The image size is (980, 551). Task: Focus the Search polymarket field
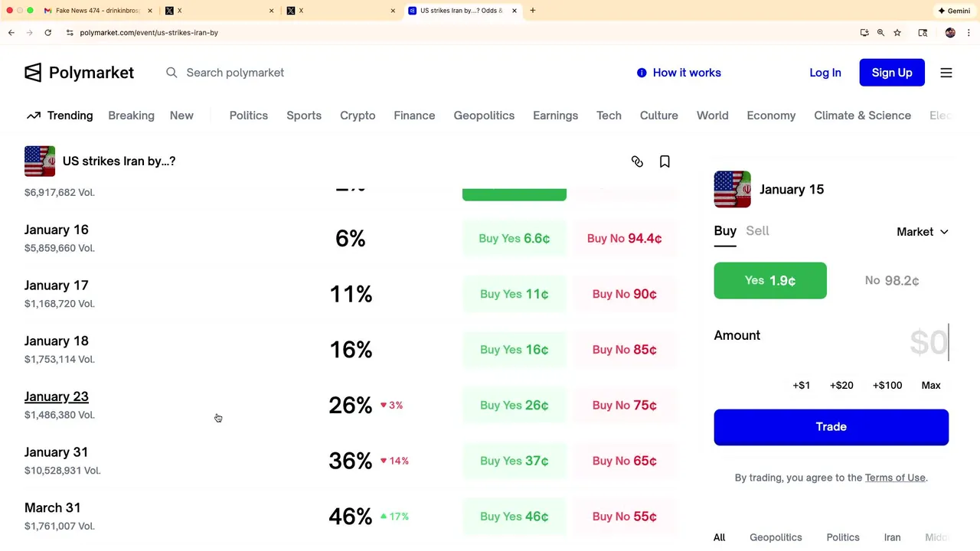click(x=234, y=73)
